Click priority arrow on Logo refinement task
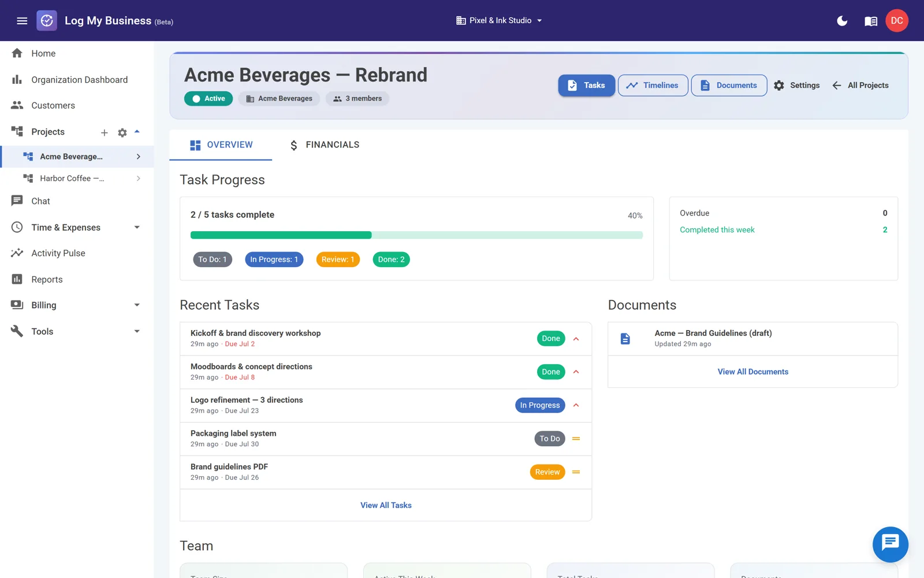Viewport: 924px width, 578px height. point(576,406)
